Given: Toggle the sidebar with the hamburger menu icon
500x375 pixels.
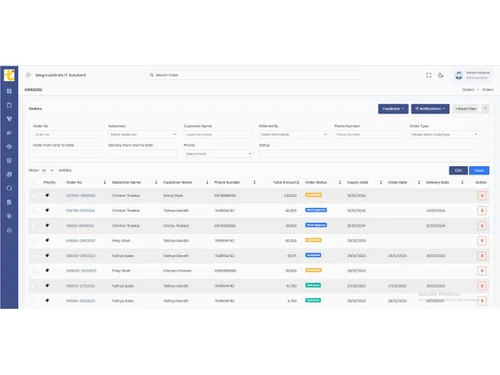Looking at the screenshot, I should pyautogui.click(x=28, y=75).
